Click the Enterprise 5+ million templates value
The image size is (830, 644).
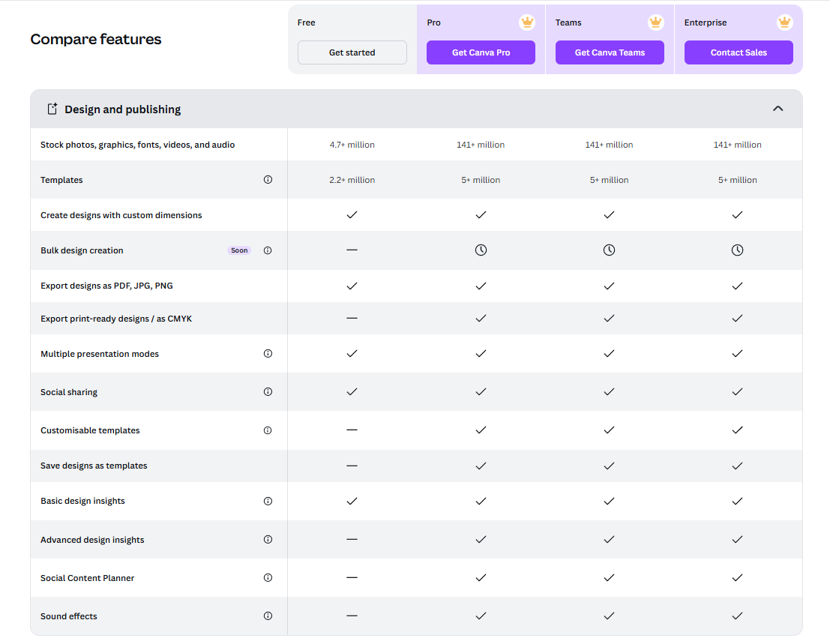pos(737,180)
